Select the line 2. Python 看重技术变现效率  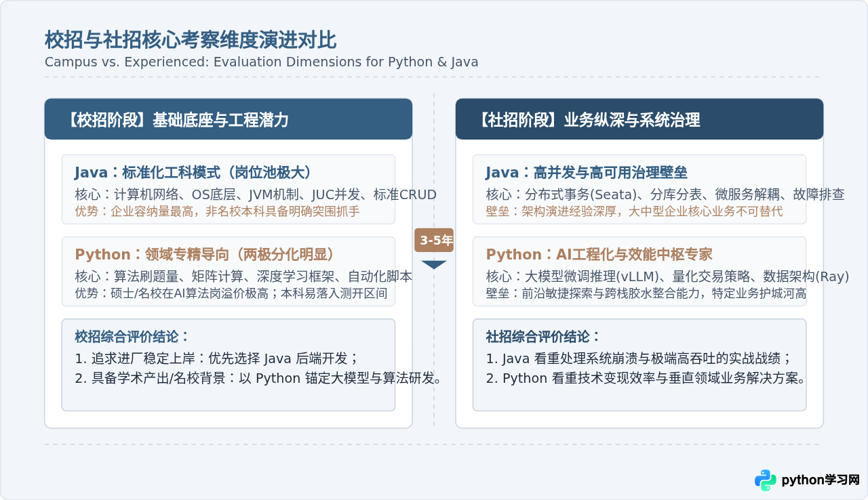coord(646,379)
